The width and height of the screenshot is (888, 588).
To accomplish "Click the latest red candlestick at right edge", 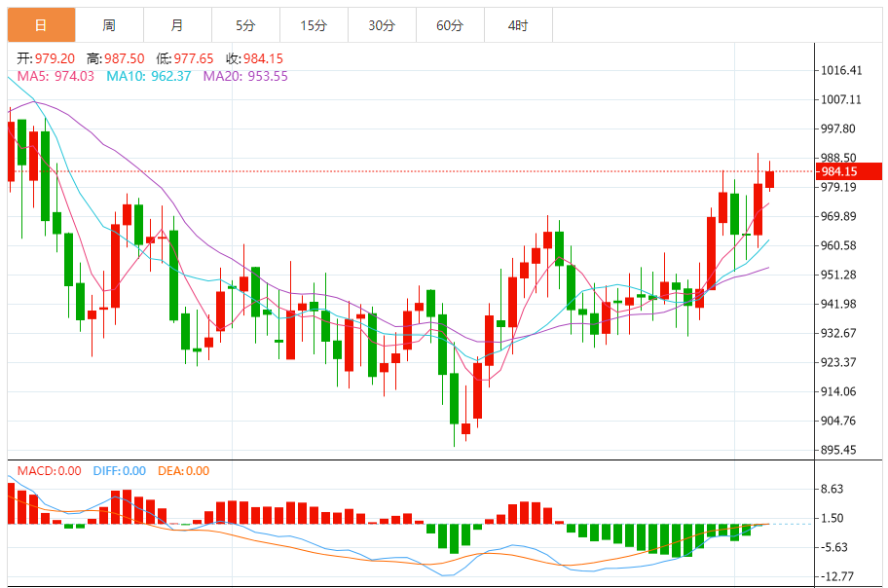I will (x=769, y=179).
